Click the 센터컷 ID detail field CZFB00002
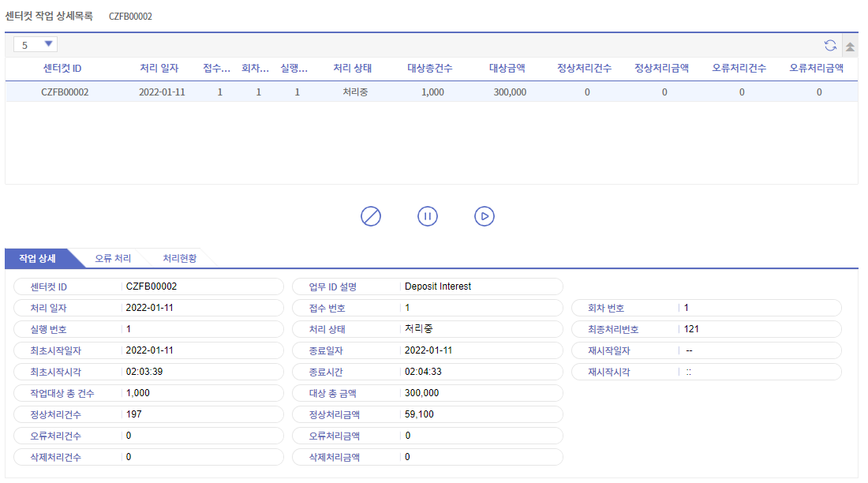Image resolution: width=868 pixels, height=483 pixels. 148,287
